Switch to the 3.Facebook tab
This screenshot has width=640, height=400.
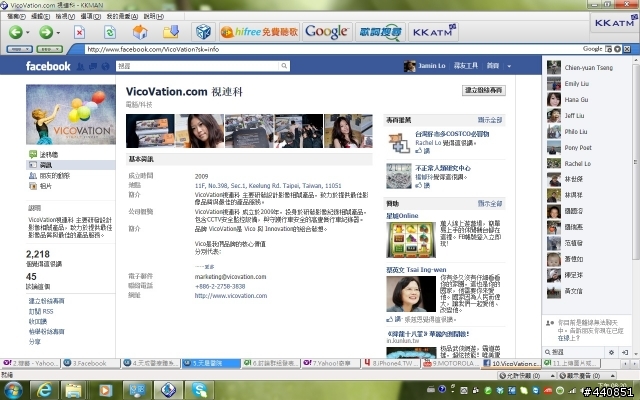coord(91,363)
